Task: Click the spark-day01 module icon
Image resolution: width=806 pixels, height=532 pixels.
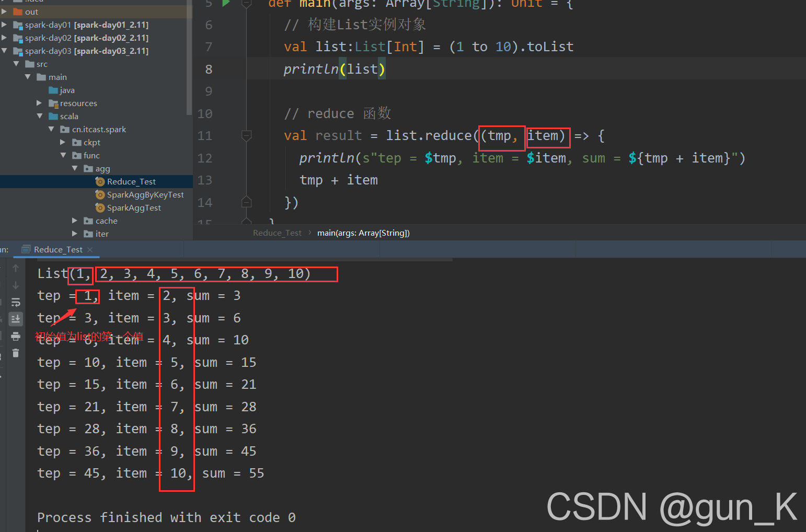Action: [x=18, y=25]
